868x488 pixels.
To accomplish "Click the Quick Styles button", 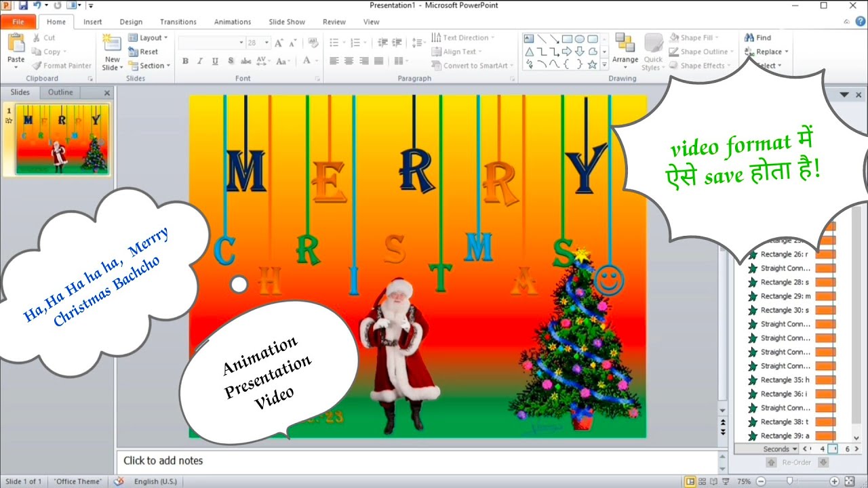I will pyautogui.click(x=654, y=52).
